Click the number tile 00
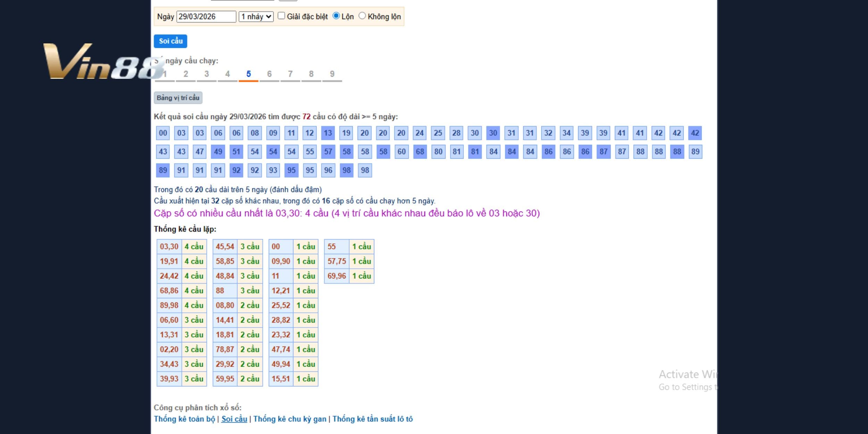868x434 pixels. 163,133
